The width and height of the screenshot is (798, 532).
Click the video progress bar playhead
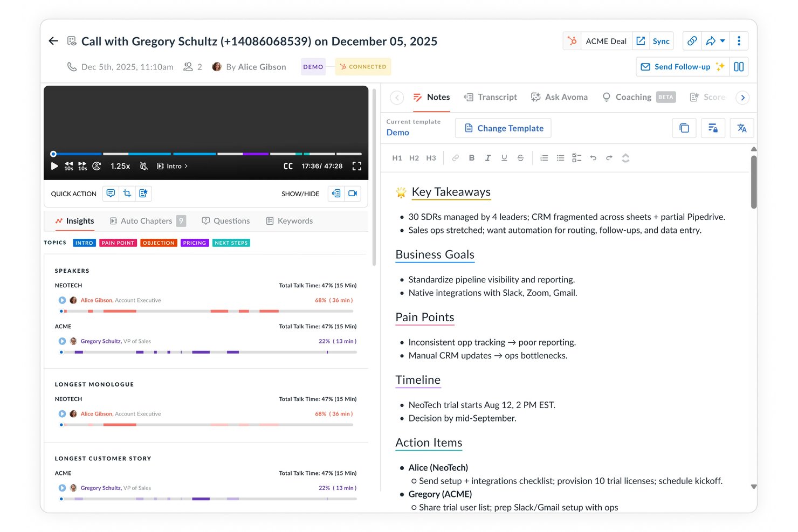[x=53, y=154]
